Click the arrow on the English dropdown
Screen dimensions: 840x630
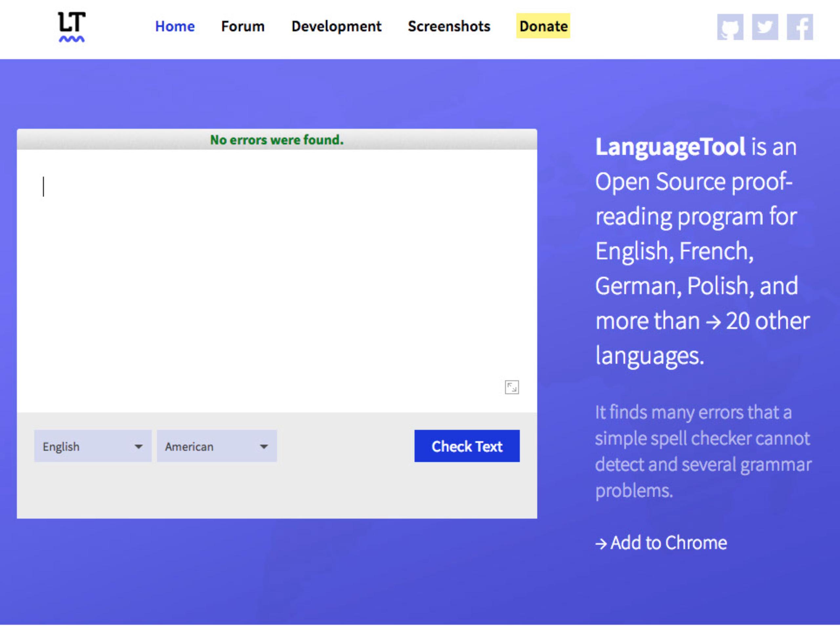click(138, 447)
